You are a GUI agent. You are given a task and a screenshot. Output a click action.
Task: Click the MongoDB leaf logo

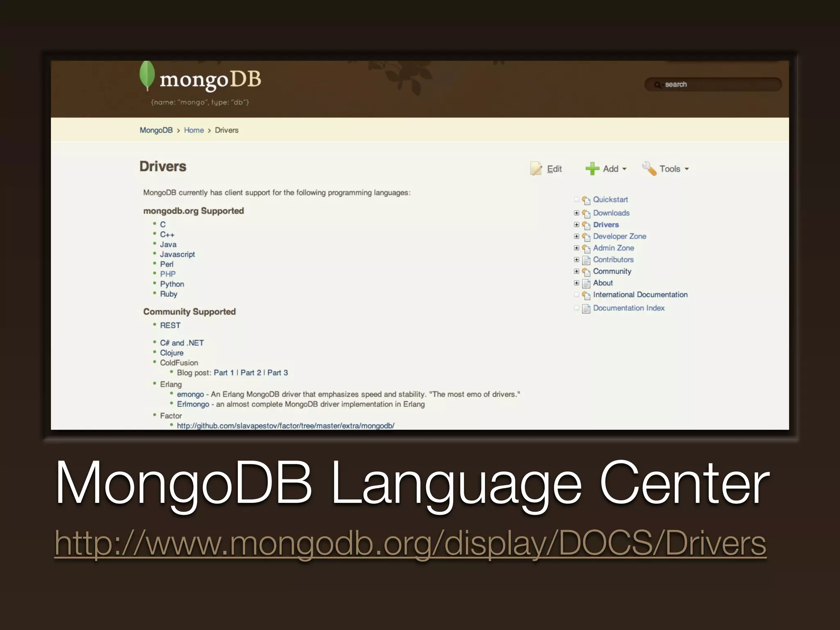147,76
